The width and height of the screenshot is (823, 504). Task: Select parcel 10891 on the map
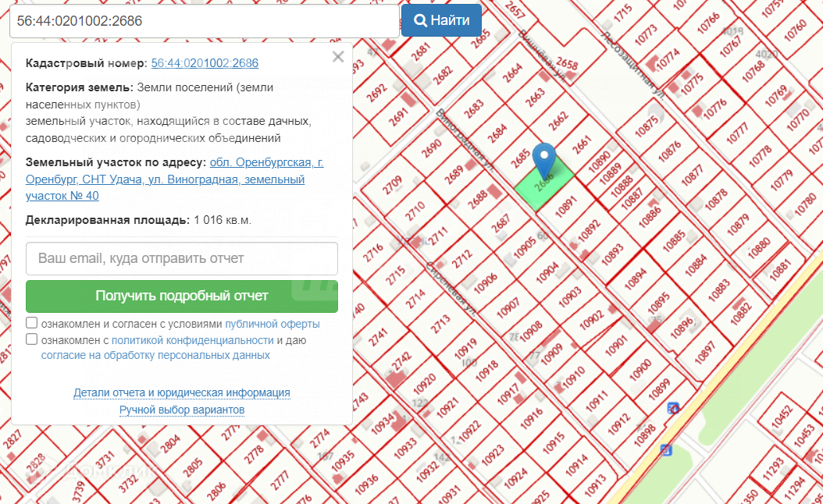click(x=566, y=206)
